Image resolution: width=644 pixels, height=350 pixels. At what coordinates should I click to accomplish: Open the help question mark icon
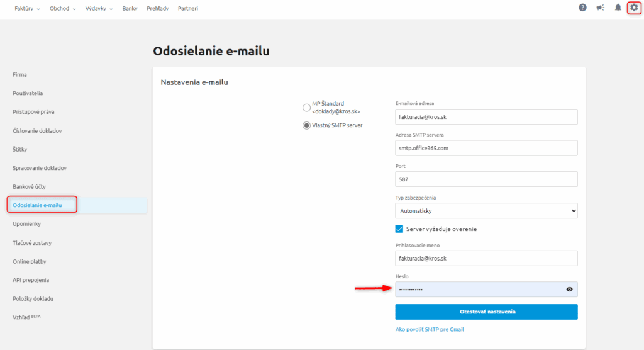(582, 8)
